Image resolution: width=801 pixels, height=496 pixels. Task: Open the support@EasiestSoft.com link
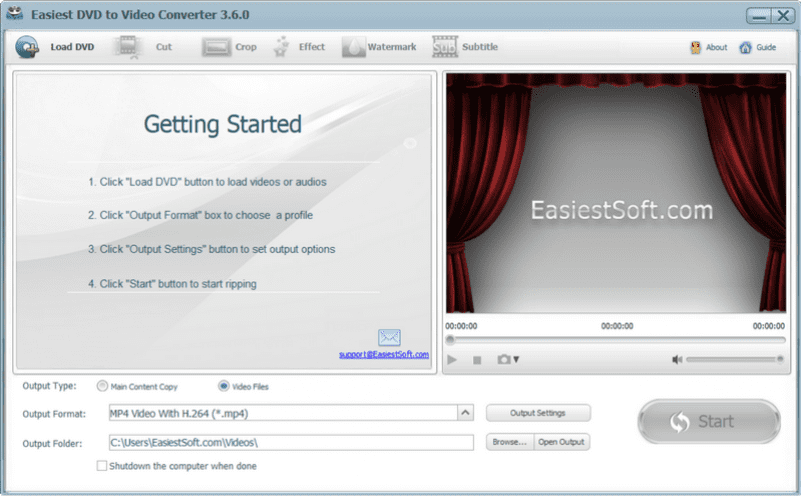[384, 355]
